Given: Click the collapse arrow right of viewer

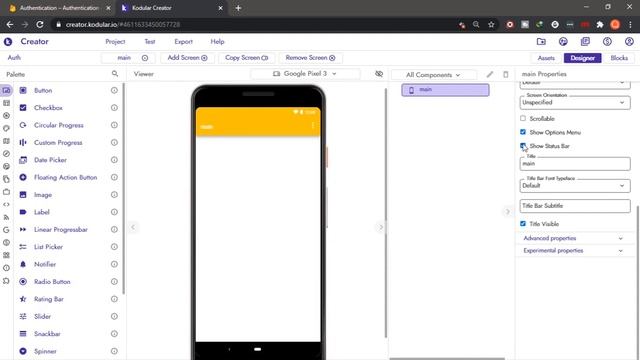Looking at the screenshot, I should click(x=381, y=227).
